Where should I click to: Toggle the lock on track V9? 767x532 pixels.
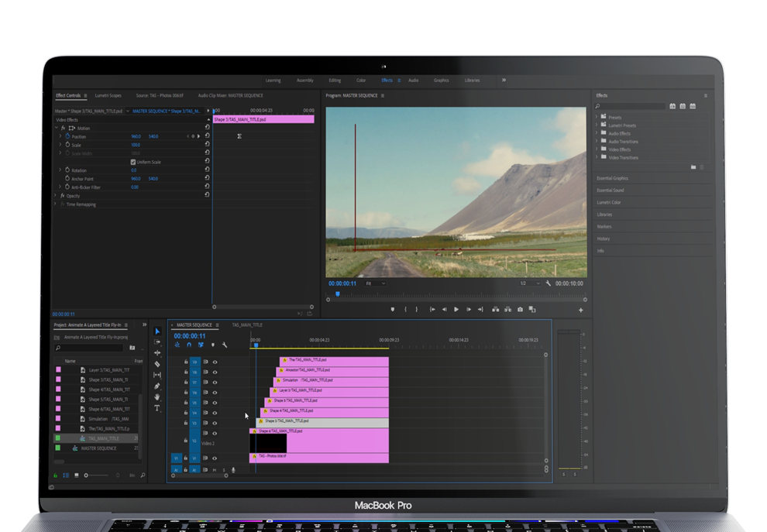[186, 362]
